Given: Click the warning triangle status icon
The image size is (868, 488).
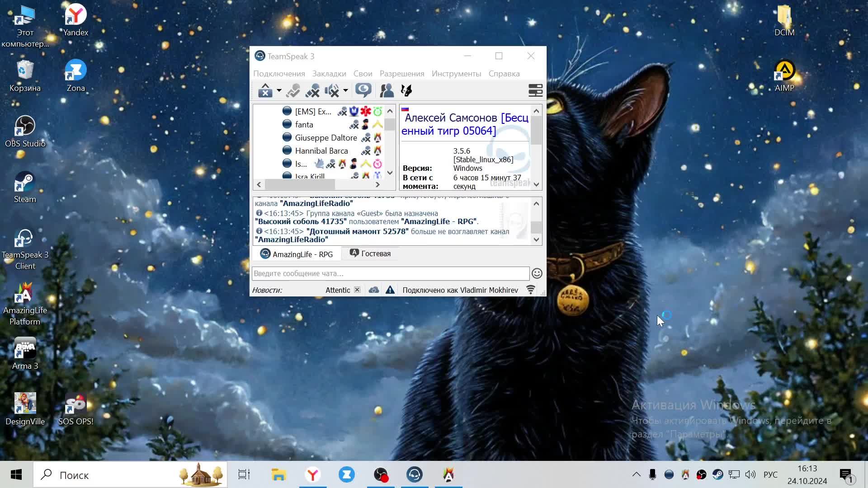Looking at the screenshot, I should tap(390, 290).
